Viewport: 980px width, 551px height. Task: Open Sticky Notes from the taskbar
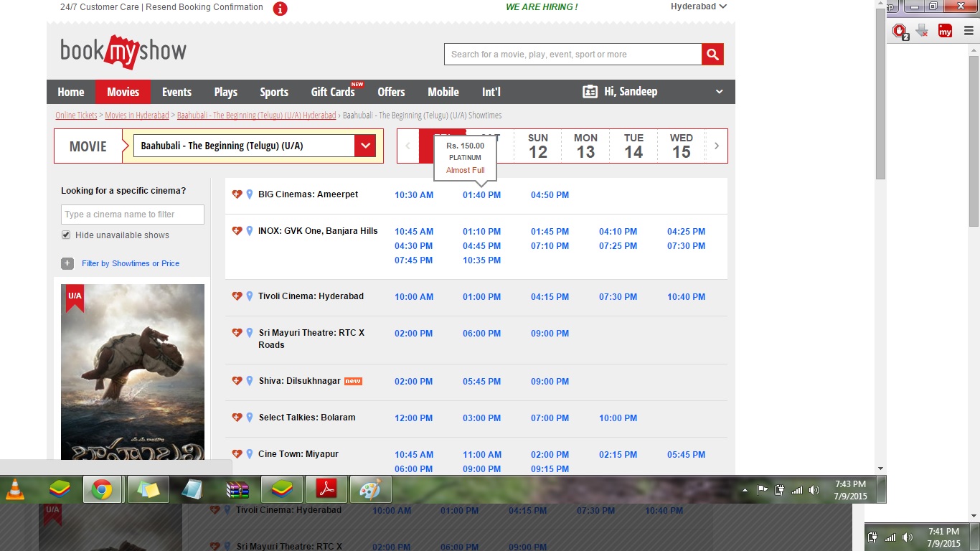tap(148, 489)
